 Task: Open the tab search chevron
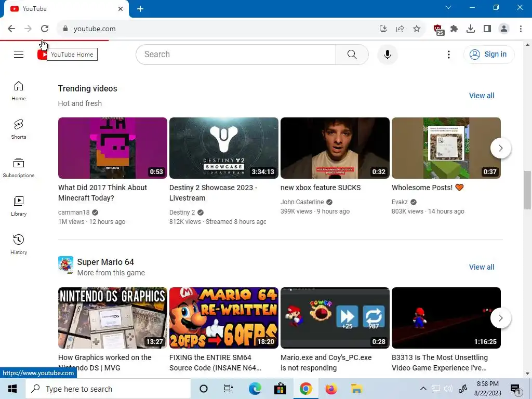click(x=448, y=7)
